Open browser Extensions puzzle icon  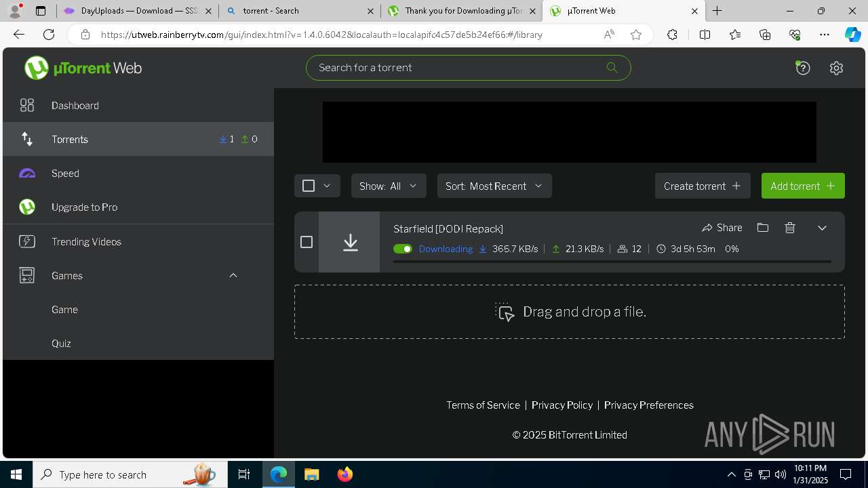(672, 35)
